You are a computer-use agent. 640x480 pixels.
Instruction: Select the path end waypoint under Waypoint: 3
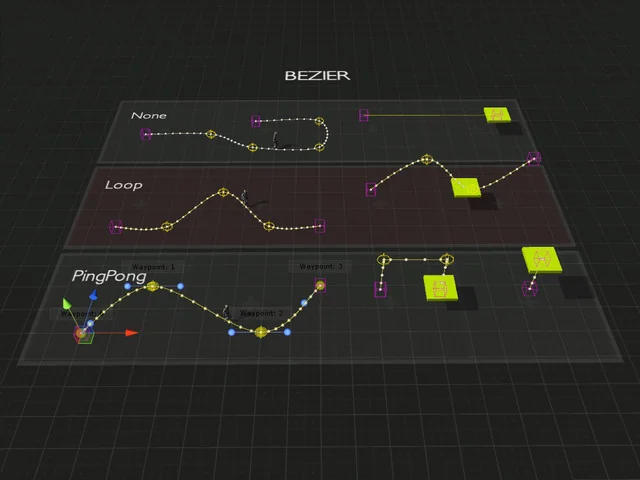pos(320,286)
